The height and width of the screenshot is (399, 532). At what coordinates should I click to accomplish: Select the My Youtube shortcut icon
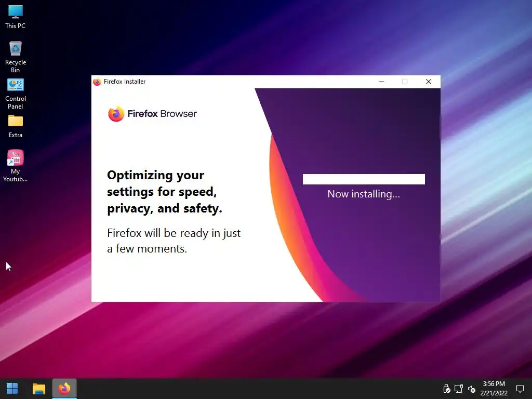(15, 166)
